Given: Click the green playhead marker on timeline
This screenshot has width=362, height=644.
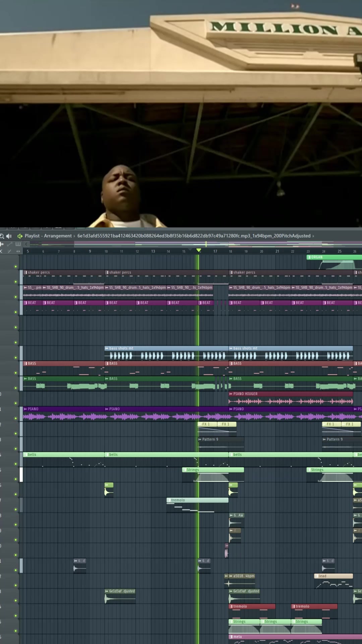Looking at the screenshot, I should click(199, 250).
